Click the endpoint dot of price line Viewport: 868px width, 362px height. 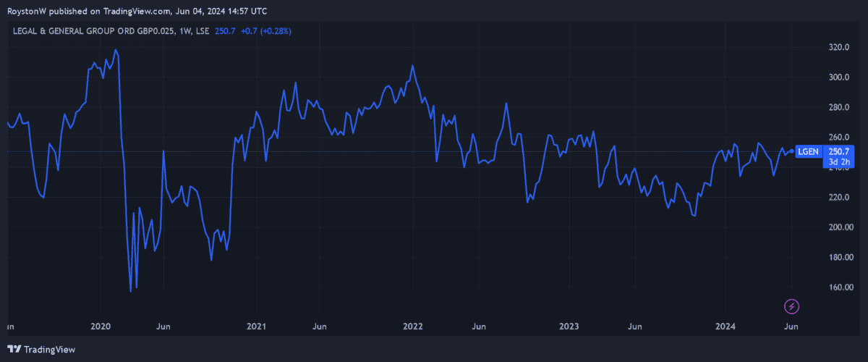coord(791,151)
